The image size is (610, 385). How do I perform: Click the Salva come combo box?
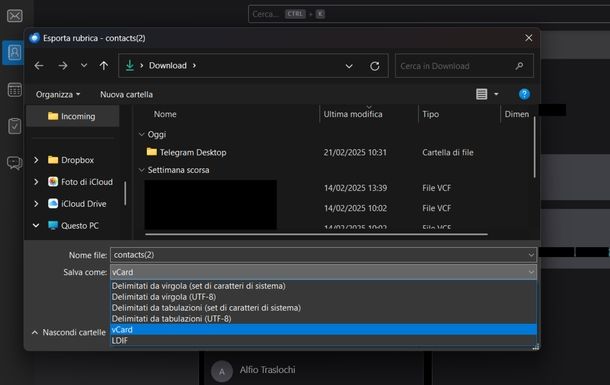tap(323, 272)
